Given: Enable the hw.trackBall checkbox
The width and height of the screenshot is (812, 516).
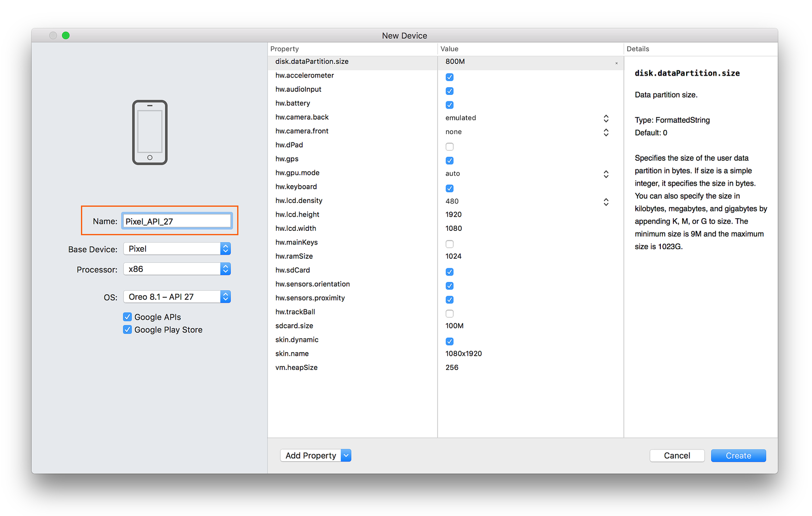Looking at the screenshot, I should coord(450,314).
